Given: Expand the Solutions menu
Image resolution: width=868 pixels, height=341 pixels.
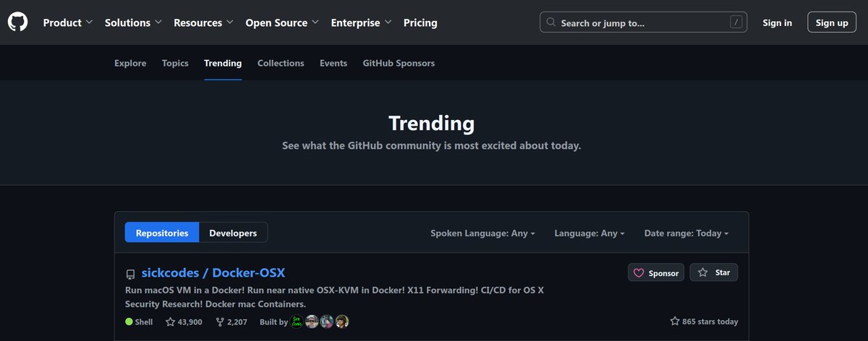Looking at the screenshot, I should 133,22.
